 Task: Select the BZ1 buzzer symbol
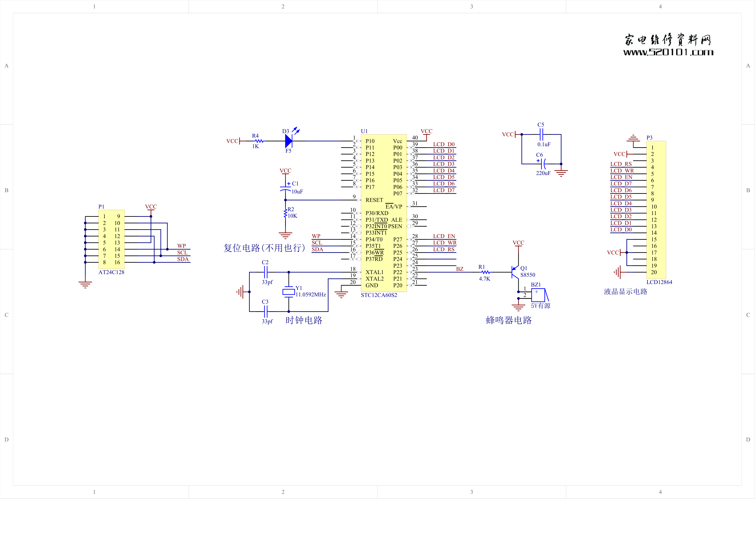[x=540, y=295]
